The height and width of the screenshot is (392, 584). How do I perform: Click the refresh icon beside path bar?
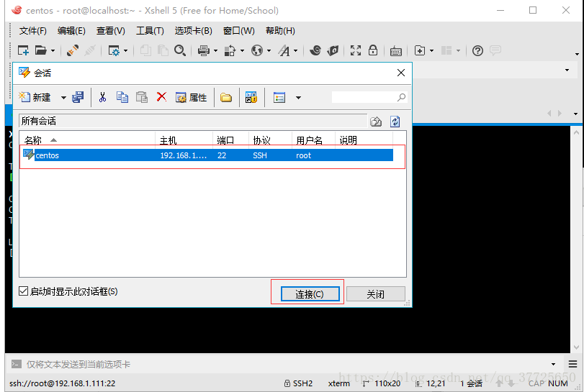click(x=395, y=122)
